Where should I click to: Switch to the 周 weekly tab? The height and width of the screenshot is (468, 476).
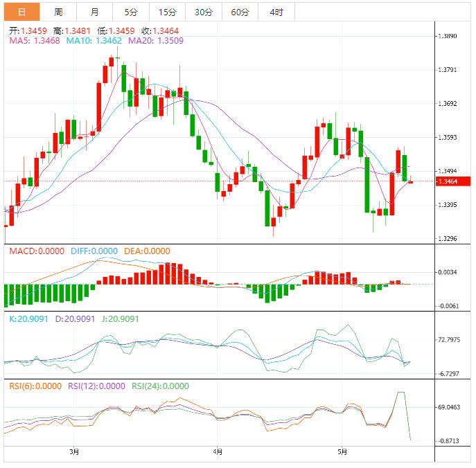58,12
